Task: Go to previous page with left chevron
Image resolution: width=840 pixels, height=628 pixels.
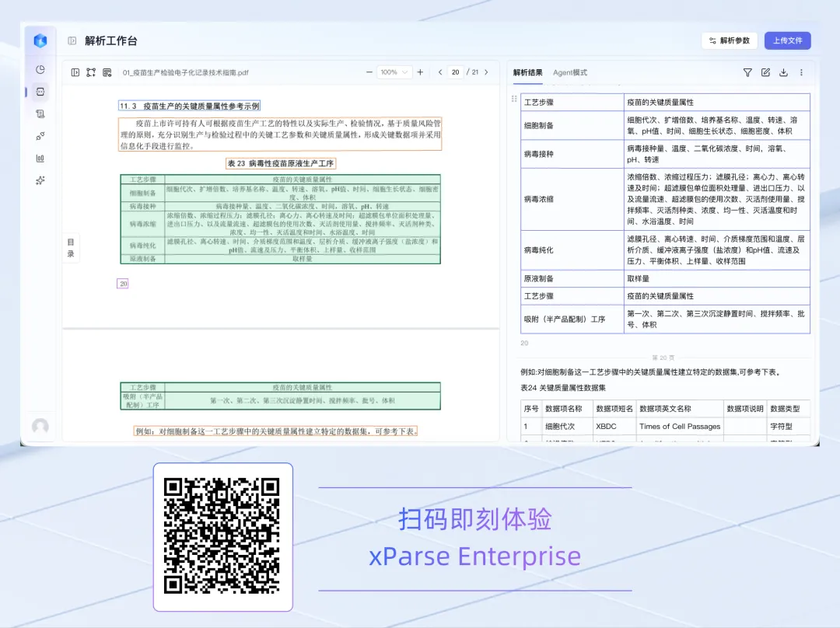Action: [x=440, y=72]
